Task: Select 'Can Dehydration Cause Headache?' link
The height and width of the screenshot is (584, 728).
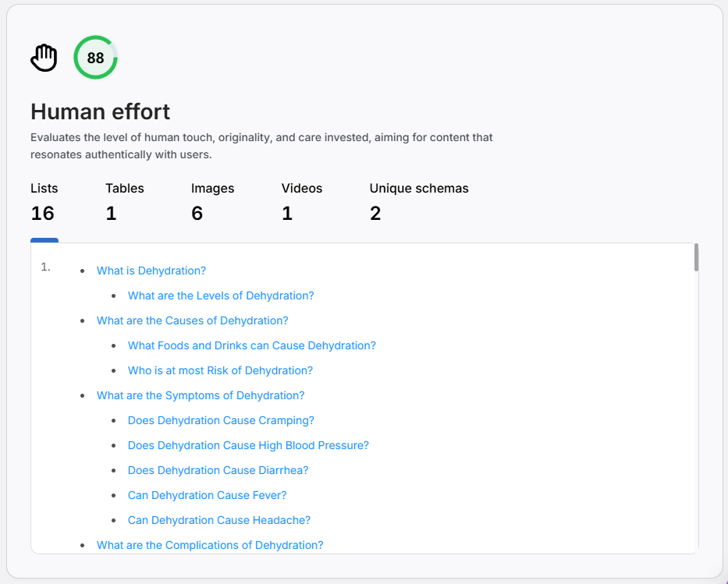Action: (x=219, y=520)
